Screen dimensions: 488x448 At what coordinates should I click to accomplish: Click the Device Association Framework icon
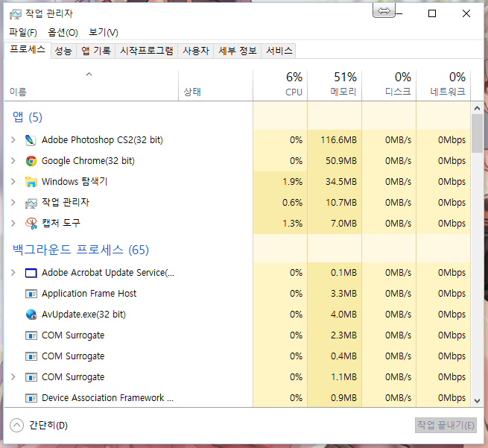[31, 398]
